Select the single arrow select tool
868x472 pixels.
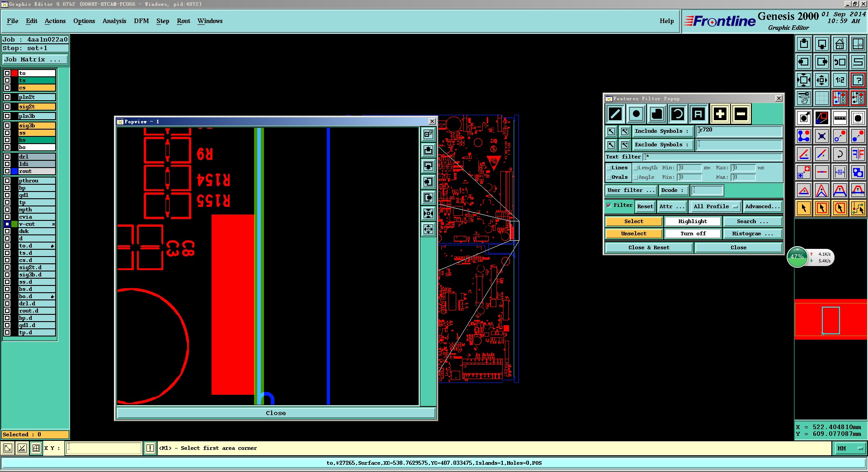[804, 208]
